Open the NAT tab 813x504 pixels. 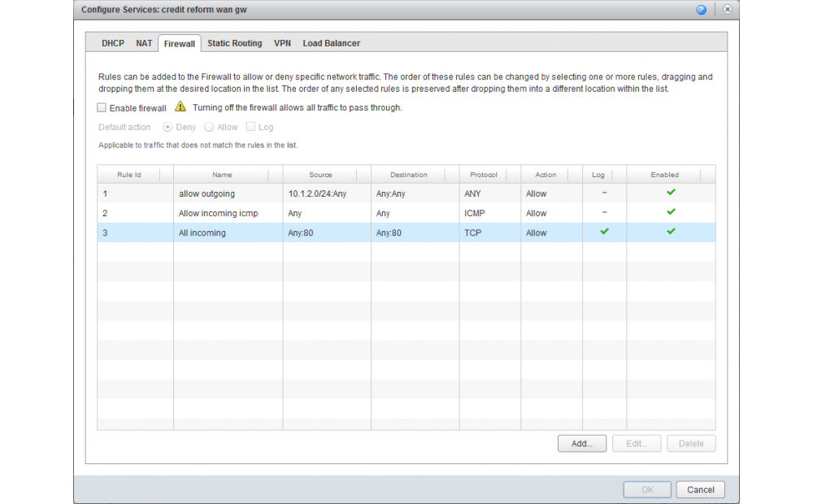click(x=144, y=44)
